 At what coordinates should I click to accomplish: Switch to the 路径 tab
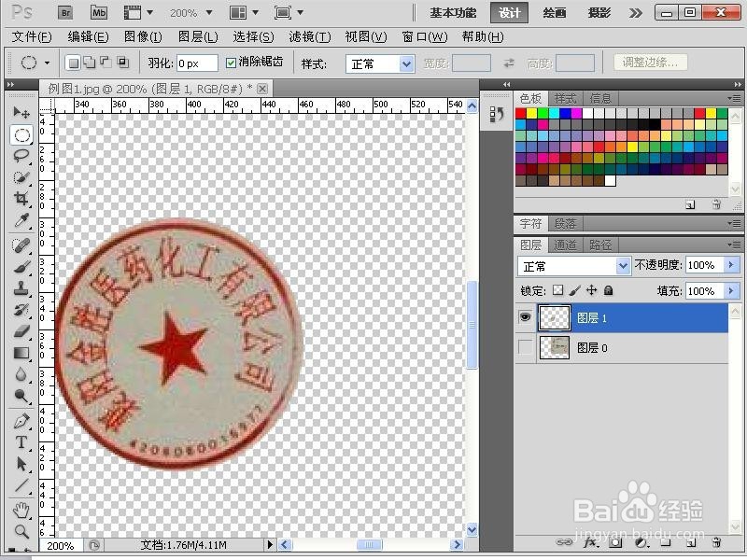click(x=600, y=245)
